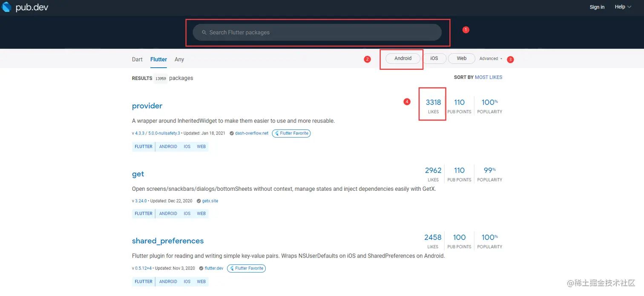644x296 pixels.
Task: Click provider's ANDROID tag
Action: (x=168, y=147)
